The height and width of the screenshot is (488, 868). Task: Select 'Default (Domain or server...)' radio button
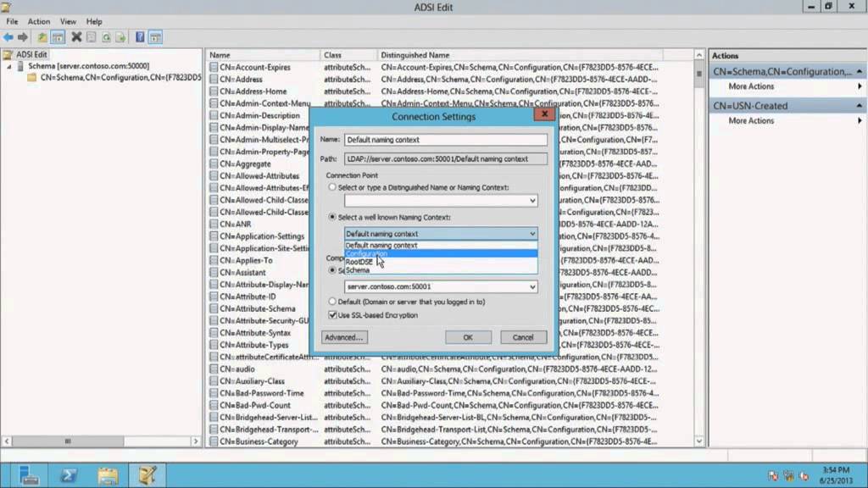coord(332,302)
